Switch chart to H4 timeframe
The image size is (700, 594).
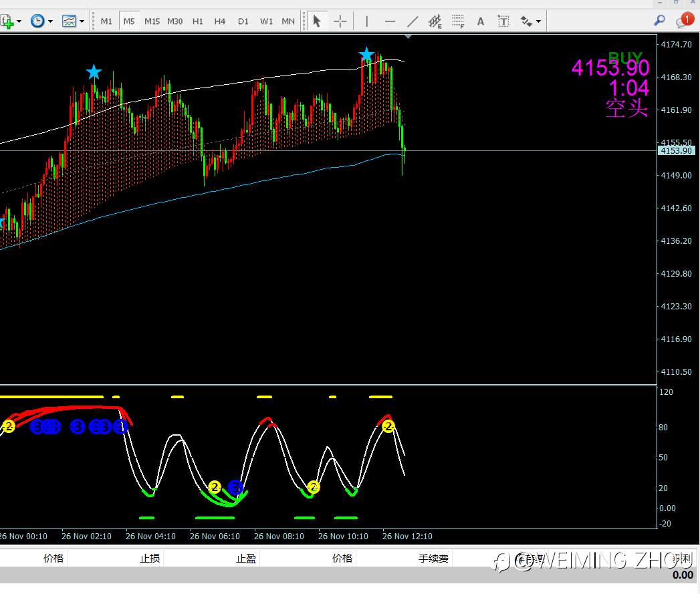coord(220,21)
